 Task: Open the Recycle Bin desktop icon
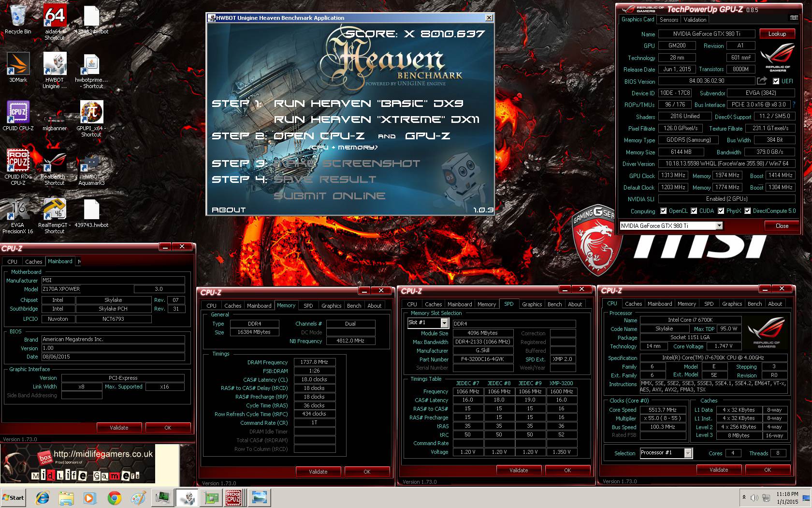[18, 19]
